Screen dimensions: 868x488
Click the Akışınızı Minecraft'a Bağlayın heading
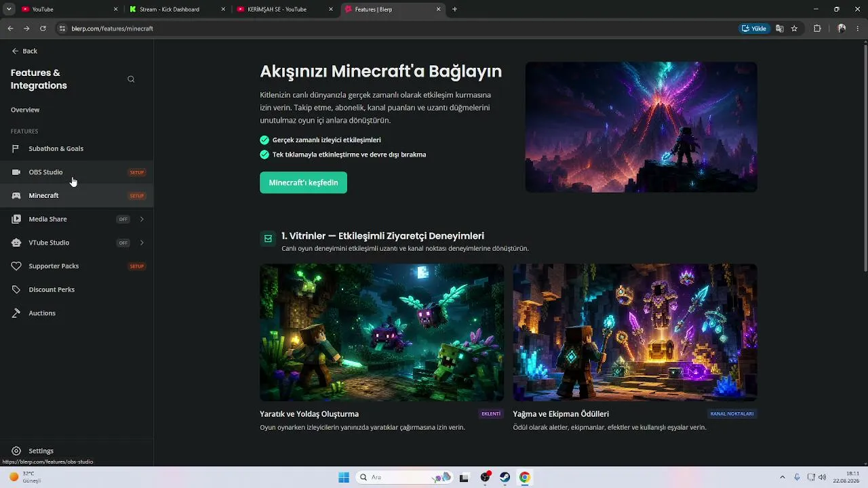381,71
